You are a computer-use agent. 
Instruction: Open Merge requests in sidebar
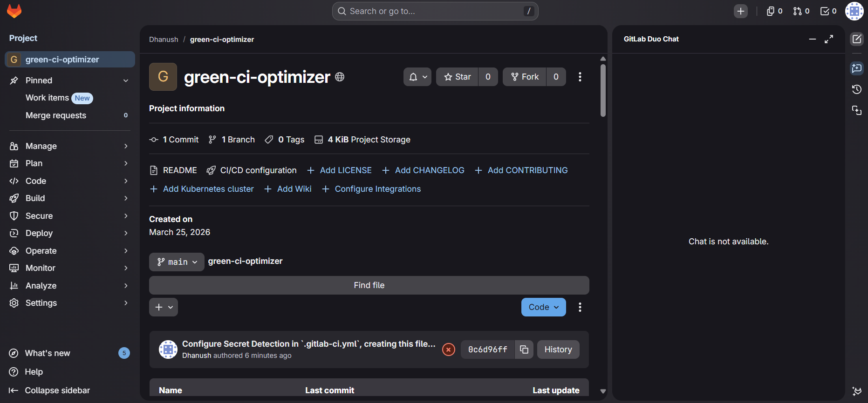tap(70, 115)
